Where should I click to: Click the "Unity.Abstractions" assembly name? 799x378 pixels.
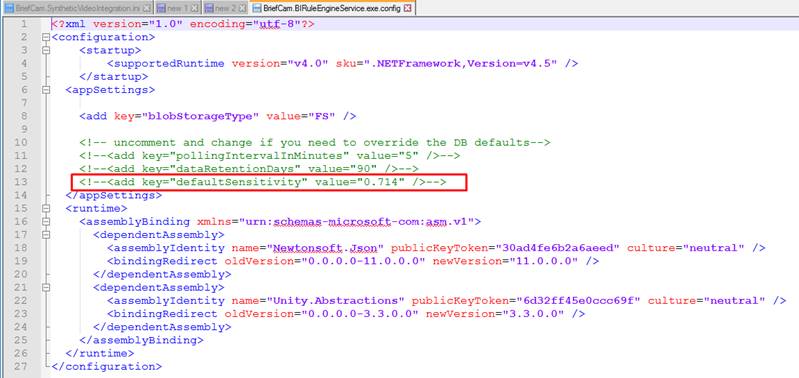tap(335, 301)
